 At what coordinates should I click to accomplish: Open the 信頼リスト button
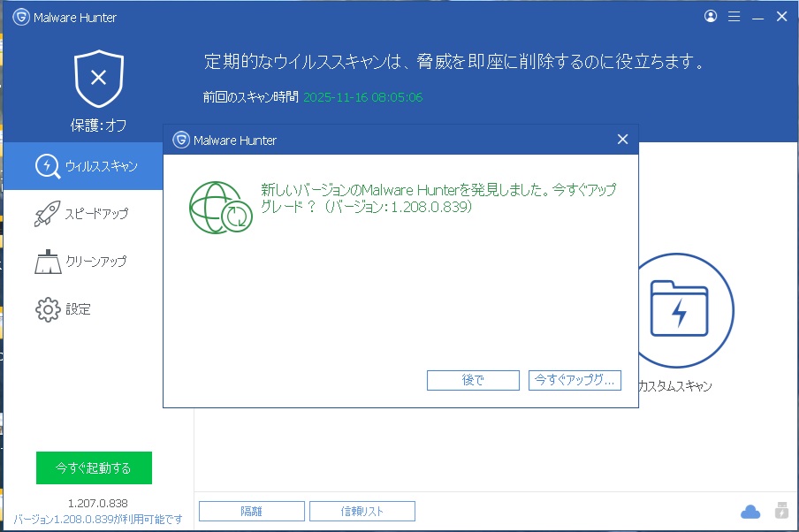coord(362,511)
